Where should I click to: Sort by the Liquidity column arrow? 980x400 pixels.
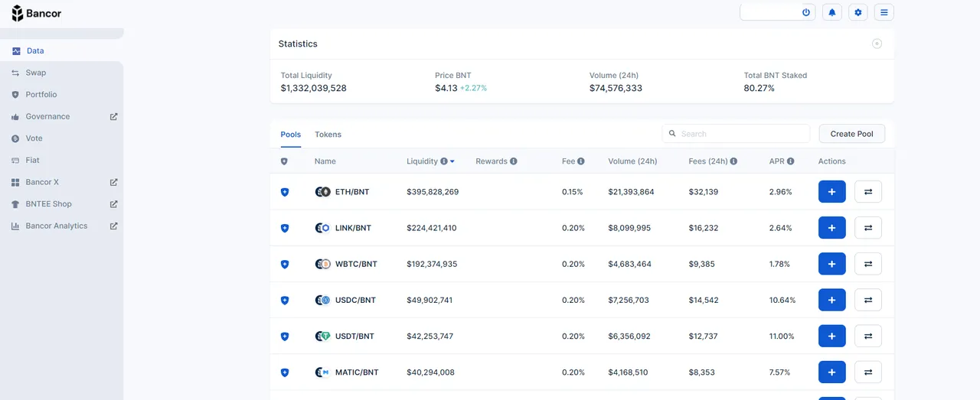452,161
